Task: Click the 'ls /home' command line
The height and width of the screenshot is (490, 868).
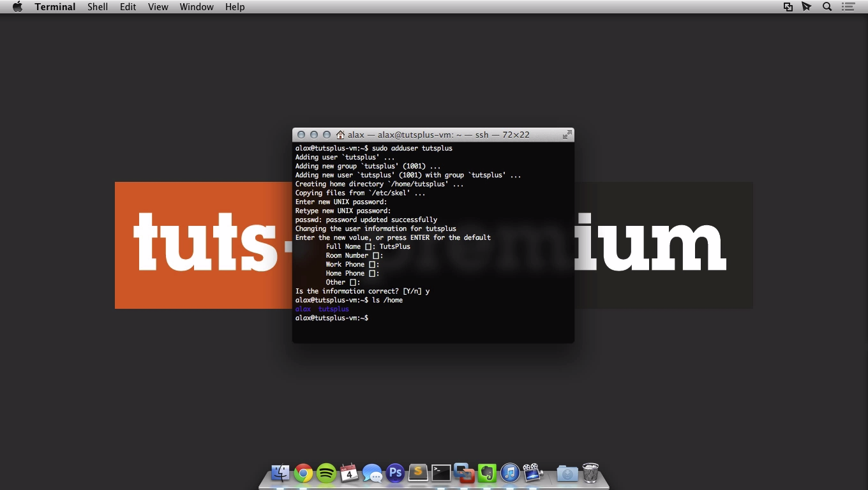Action: pyautogui.click(x=349, y=300)
